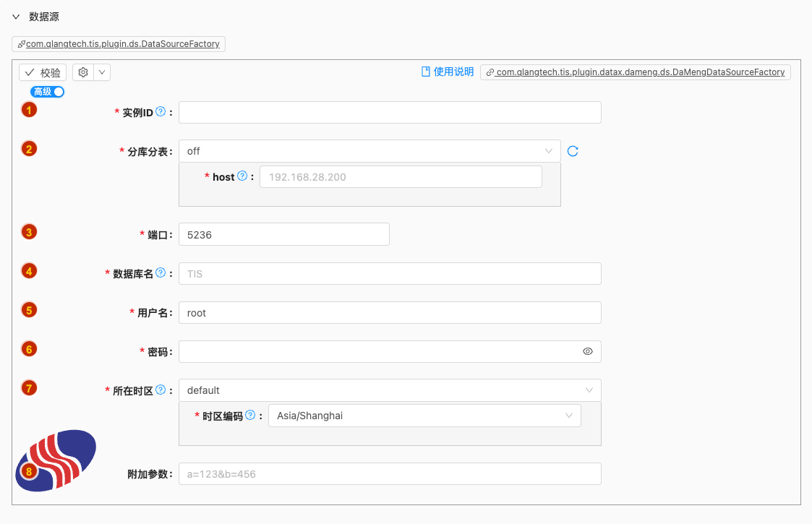This screenshot has width=812, height=524.
Task: Open the DaMengDataSourceFactory class link
Action: pyautogui.click(x=636, y=72)
